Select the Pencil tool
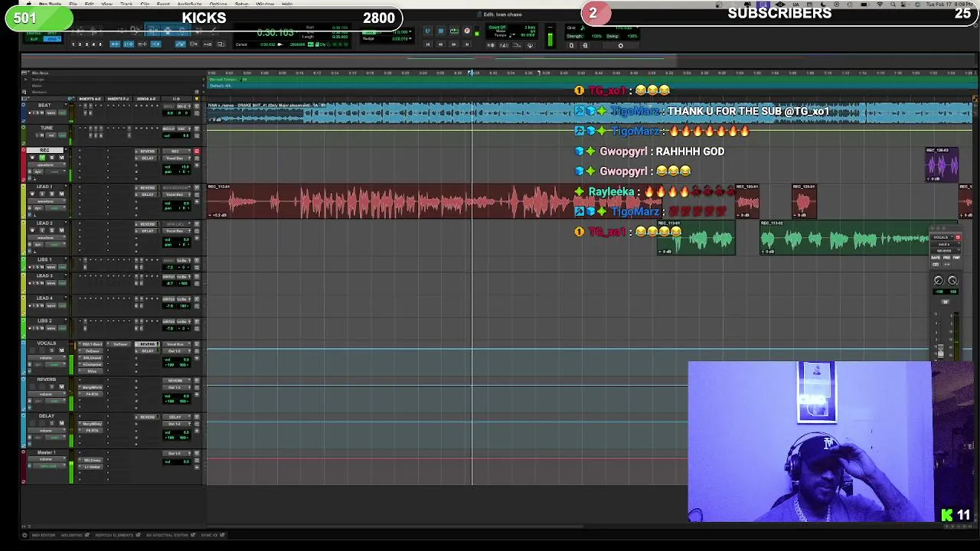This screenshot has height=551, width=980. coord(213,30)
